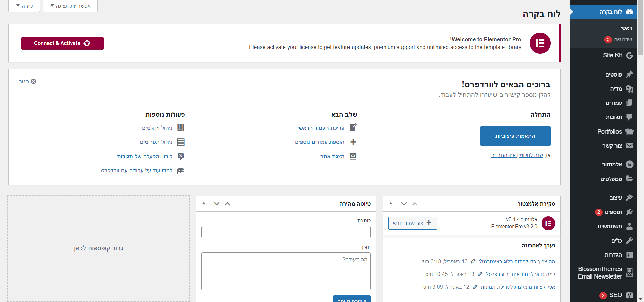
Task: Click Elementor logo in welcome banner
Action: tap(540, 43)
